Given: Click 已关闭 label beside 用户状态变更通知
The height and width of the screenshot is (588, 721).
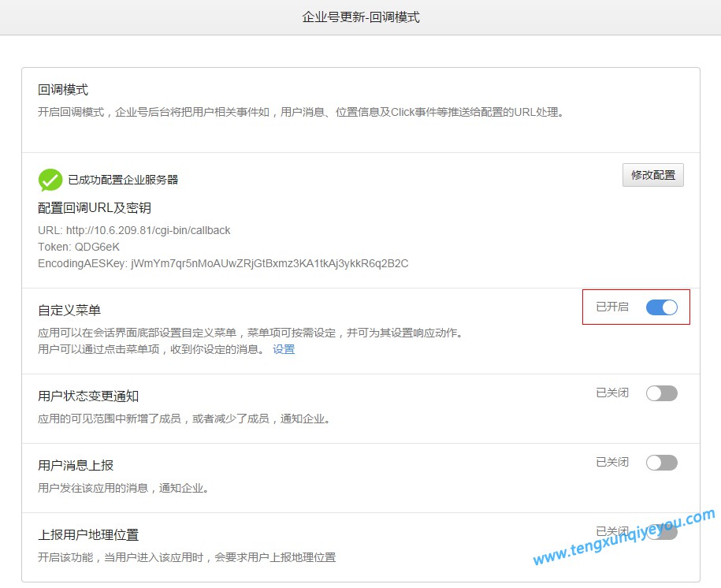Looking at the screenshot, I should coord(612,393).
